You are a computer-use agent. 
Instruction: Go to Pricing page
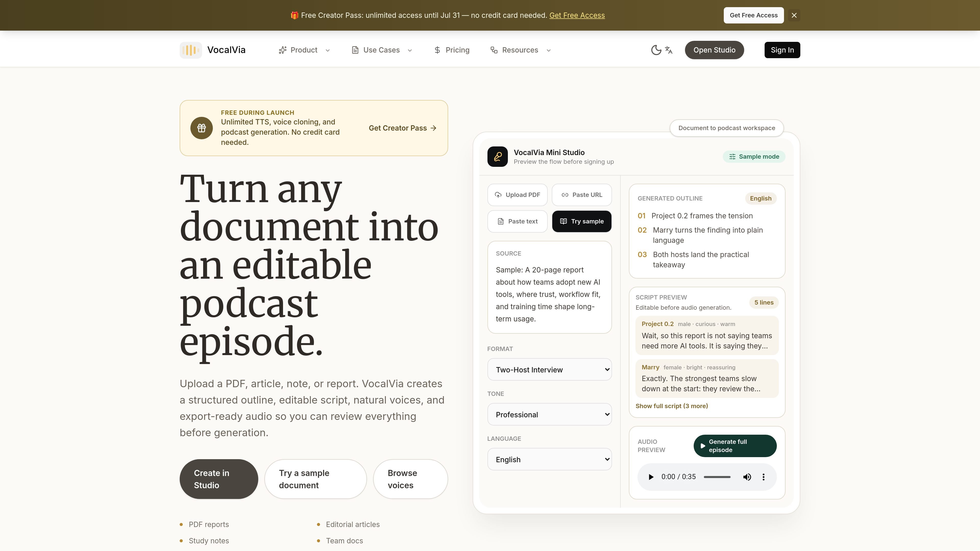pyautogui.click(x=451, y=50)
